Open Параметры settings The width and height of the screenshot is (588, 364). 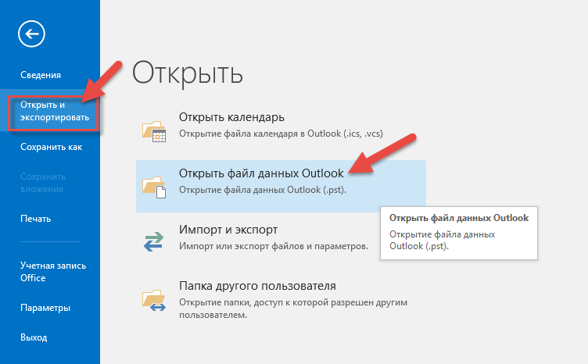(45, 308)
